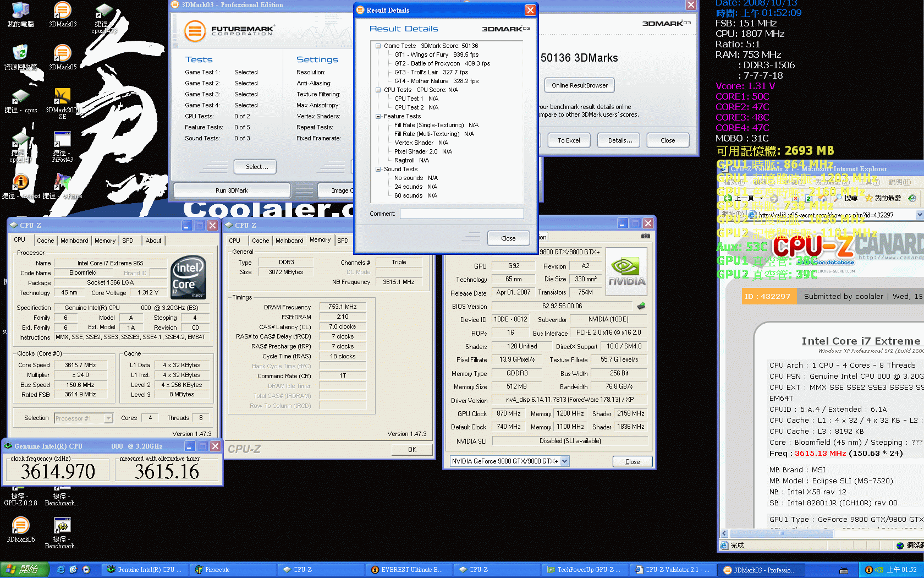Click the IE 我的最愛 favorites star
The height and width of the screenshot is (578, 924).
pos(882,198)
